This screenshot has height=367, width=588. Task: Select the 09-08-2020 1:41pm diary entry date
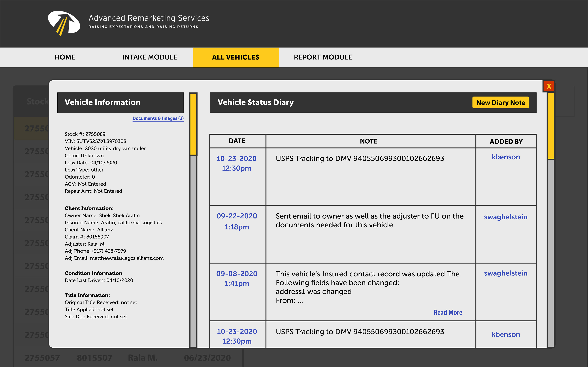click(x=237, y=278)
